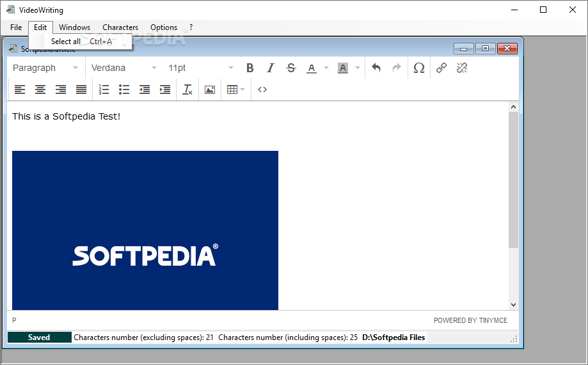
Task: Toggle strikethrough formatting
Action: (x=291, y=68)
